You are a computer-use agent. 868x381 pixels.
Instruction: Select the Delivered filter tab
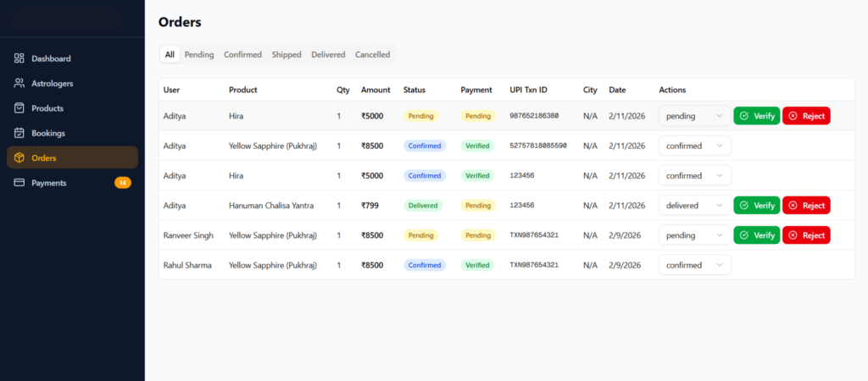(328, 54)
